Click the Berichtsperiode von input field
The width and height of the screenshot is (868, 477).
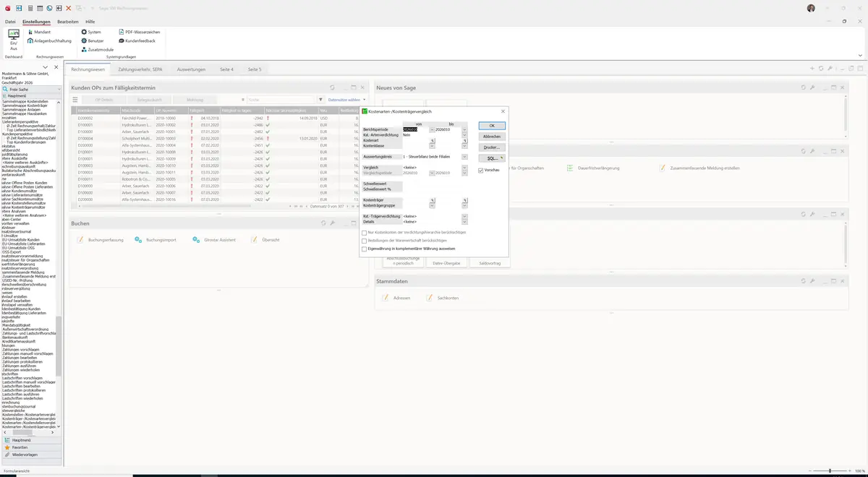tap(415, 129)
